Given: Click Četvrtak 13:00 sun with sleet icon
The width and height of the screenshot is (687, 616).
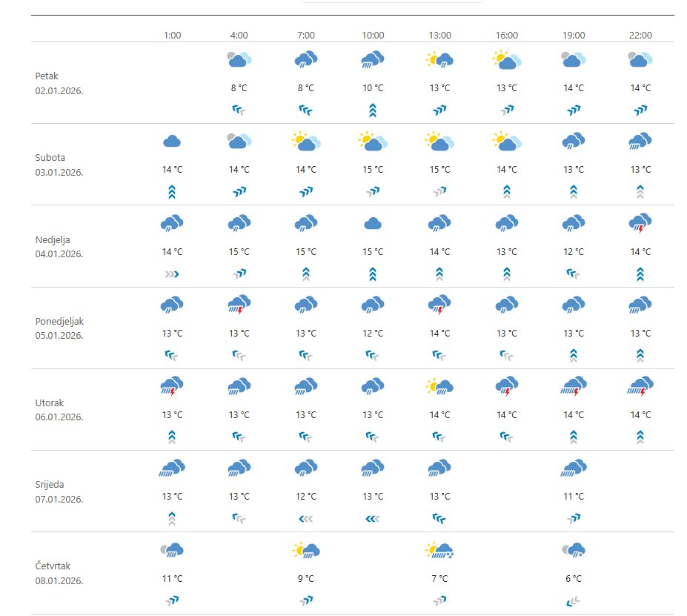Looking at the screenshot, I should coord(439,550).
